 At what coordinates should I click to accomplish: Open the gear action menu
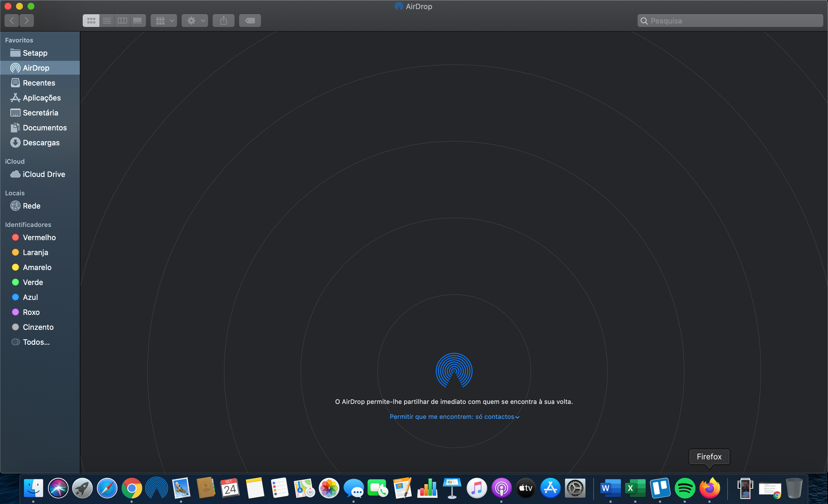tap(195, 21)
